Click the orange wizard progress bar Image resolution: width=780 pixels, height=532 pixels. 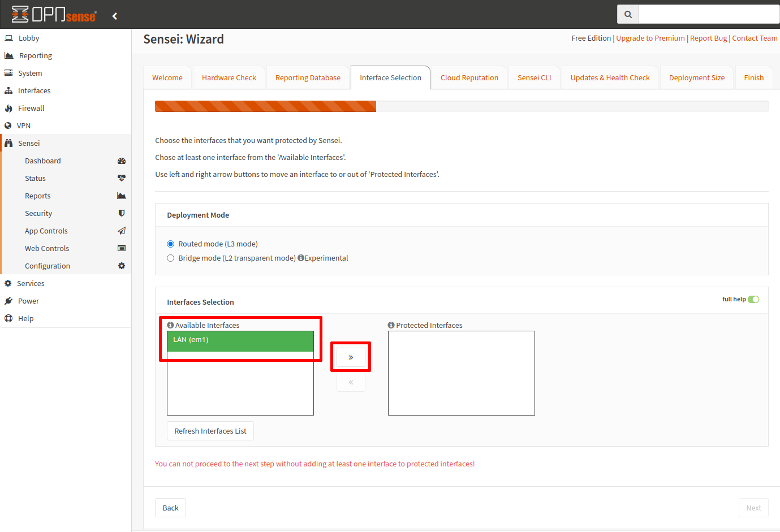click(265, 106)
